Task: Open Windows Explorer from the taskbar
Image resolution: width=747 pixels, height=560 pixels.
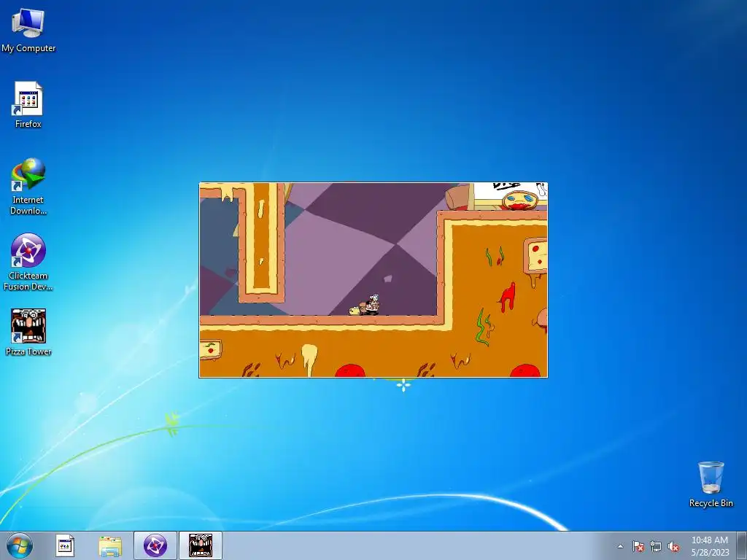Action: [x=110, y=545]
